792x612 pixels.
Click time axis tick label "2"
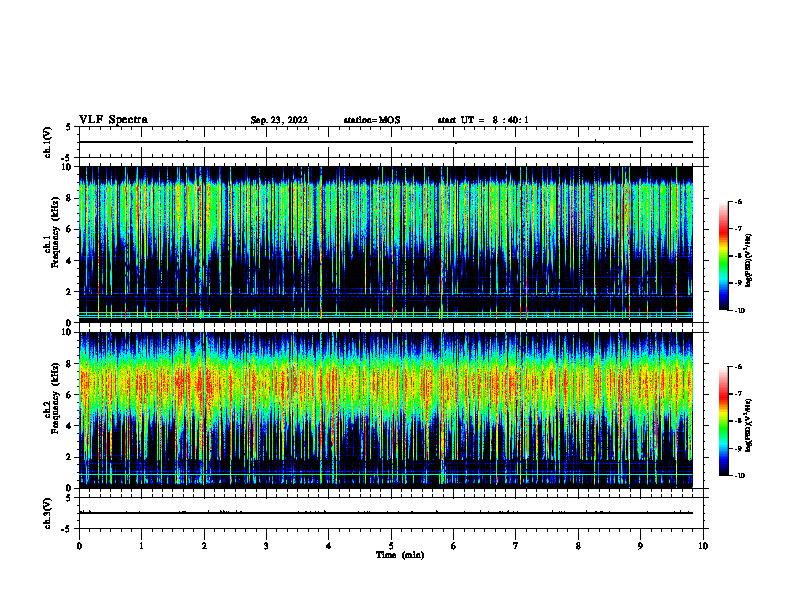point(204,546)
